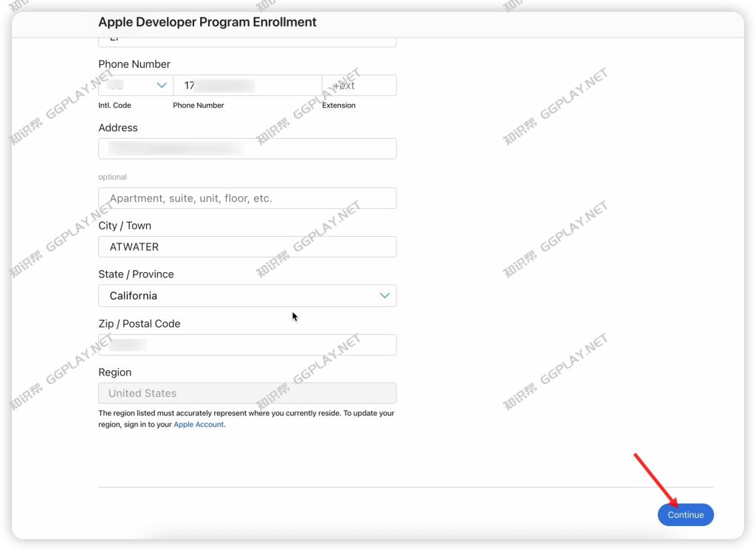Click the Intl. Code caption text
756x551 pixels.
[x=114, y=105]
